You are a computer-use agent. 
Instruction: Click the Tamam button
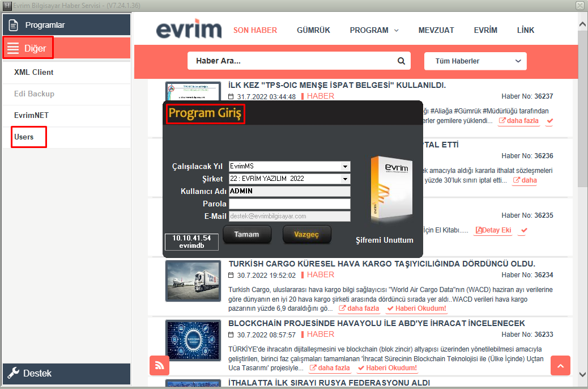tap(247, 234)
